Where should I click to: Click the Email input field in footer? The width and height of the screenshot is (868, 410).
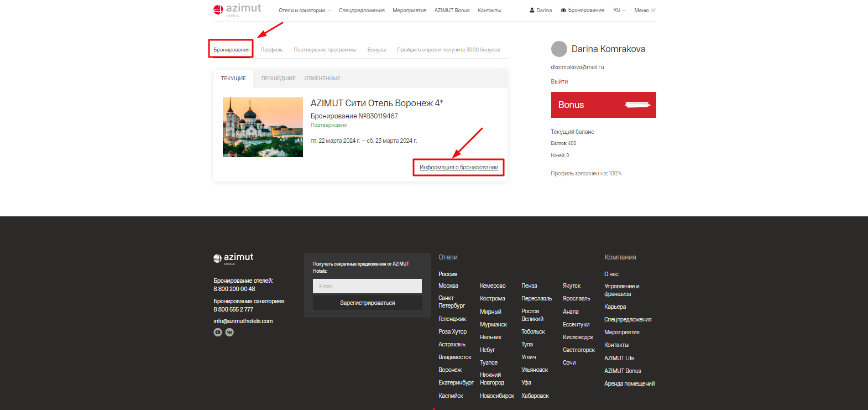pos(367,286)
